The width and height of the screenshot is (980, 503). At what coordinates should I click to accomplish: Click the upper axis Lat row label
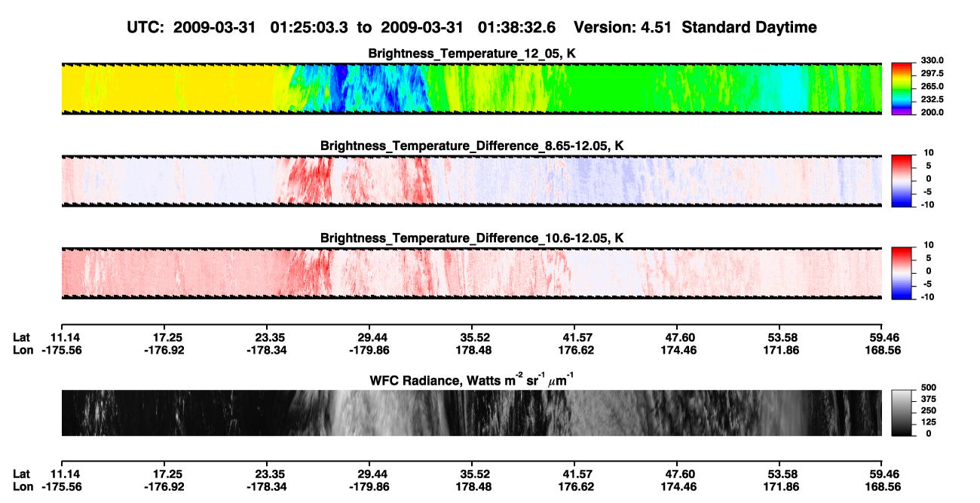click(x=22, y=338)
